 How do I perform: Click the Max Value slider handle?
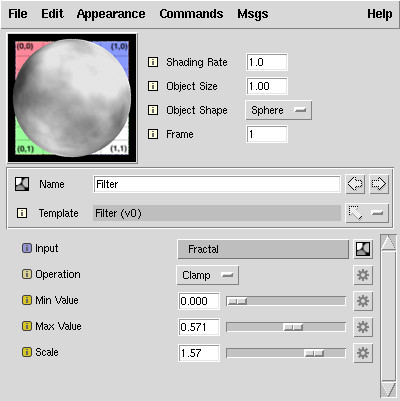[293, 327]
